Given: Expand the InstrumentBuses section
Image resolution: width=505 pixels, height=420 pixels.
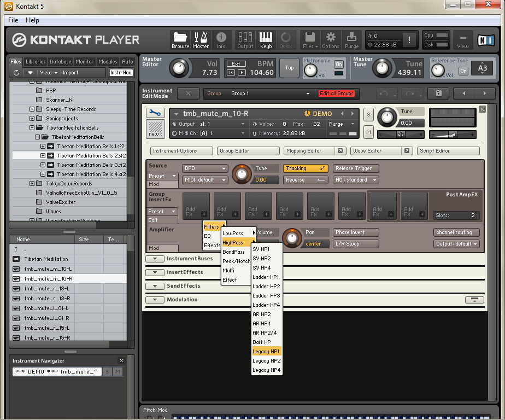Looking at the screenshot, I should click(155, 259).
